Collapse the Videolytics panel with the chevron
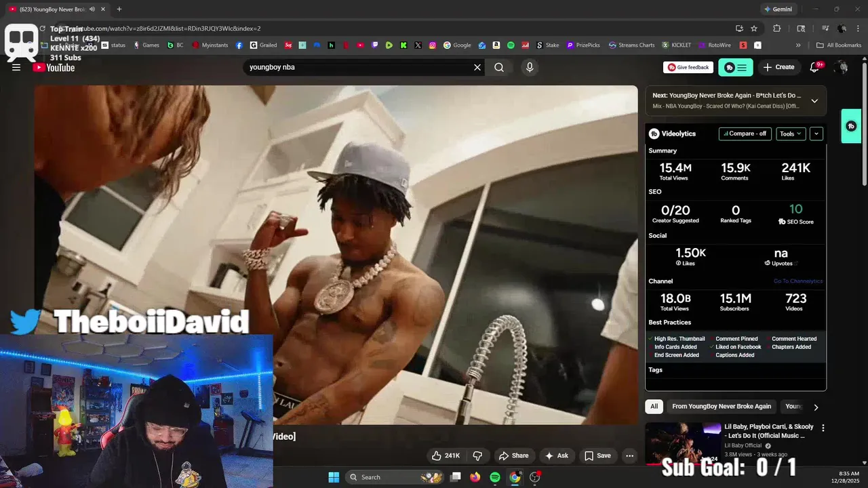 point(816,134)
